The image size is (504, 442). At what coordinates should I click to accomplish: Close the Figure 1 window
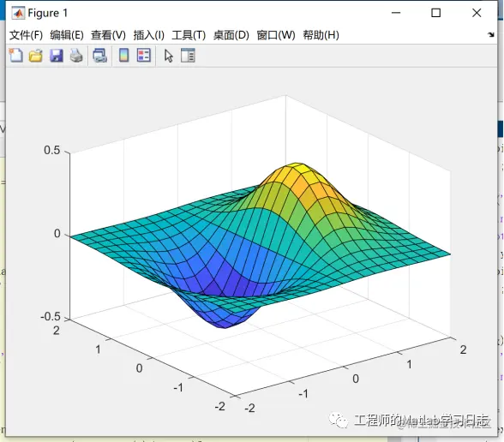coord(477,13)
